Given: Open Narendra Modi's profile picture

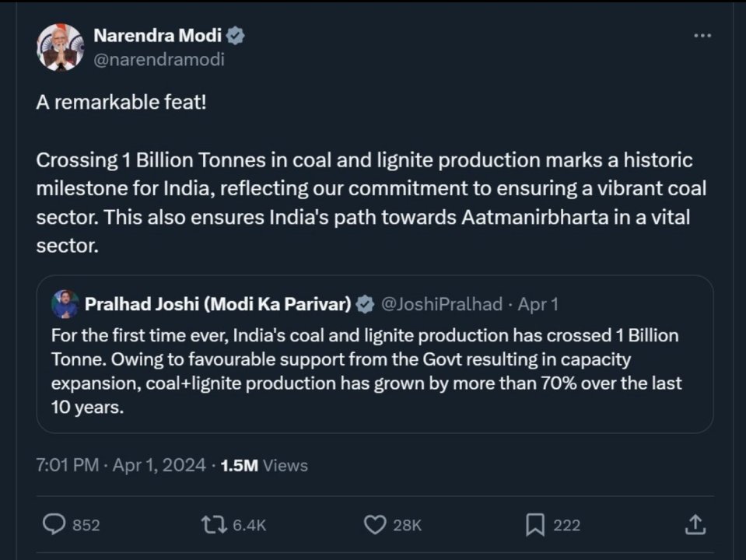Looking at the screenshot, I should coord(60,47).
